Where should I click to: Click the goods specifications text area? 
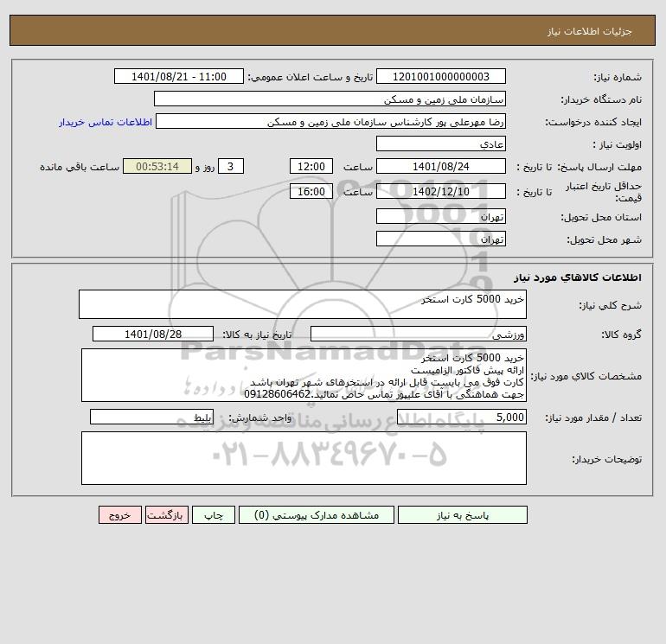pyautogui.click(x=304, y=375)
